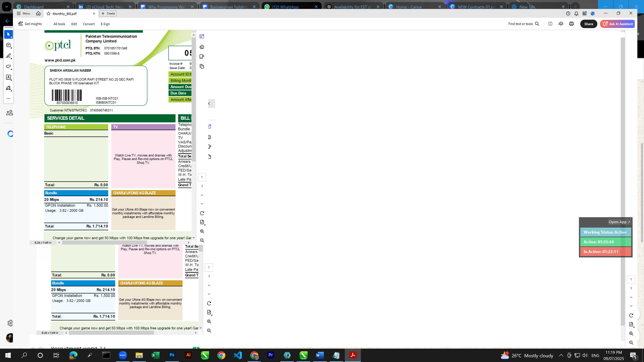
Task: Collapse the right panel using the left chevron
Action: click(209, 103)
